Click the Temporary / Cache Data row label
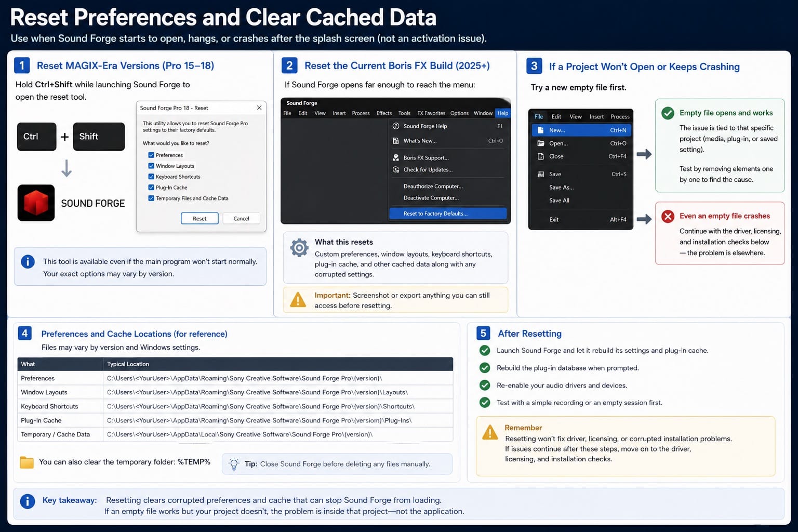The height and width of the screenshot is (532, 798). pyautogui.click(x=55, y=434)
